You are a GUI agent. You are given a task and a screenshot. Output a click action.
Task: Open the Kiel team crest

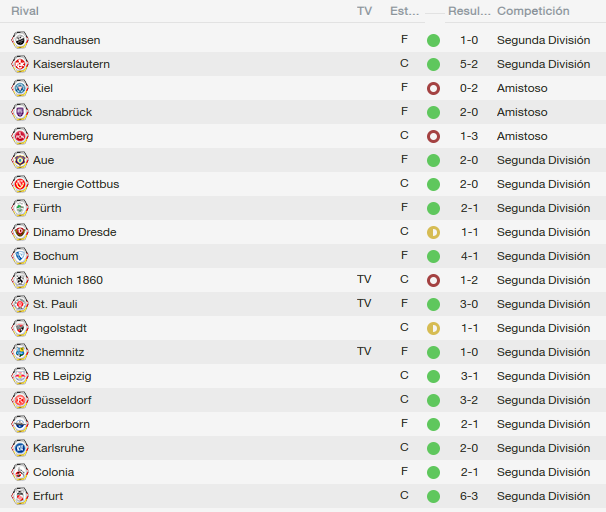pyautogui.click(x=20, y=88)
